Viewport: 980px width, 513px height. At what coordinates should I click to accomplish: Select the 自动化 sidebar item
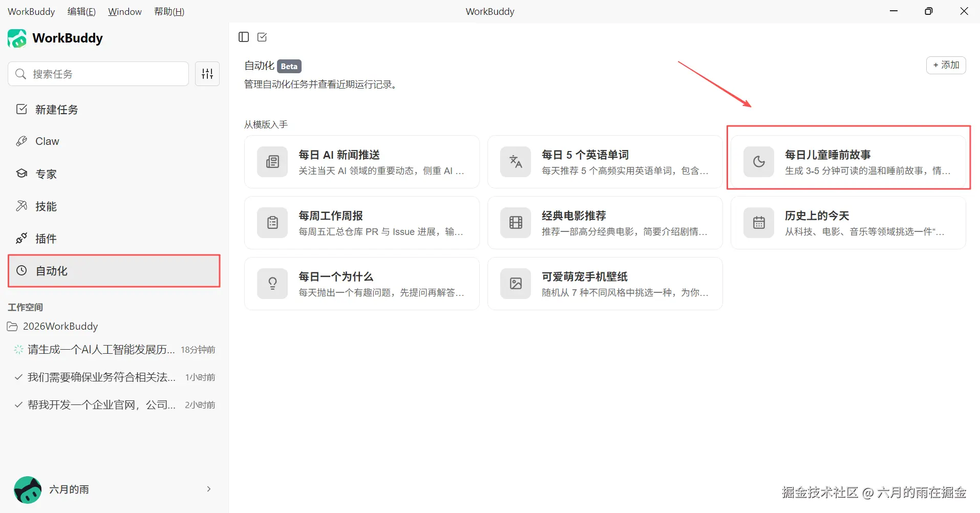point(114,270)
